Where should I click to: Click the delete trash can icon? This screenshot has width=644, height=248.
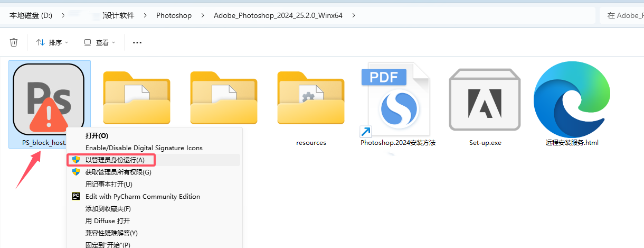tap(14, 42)
